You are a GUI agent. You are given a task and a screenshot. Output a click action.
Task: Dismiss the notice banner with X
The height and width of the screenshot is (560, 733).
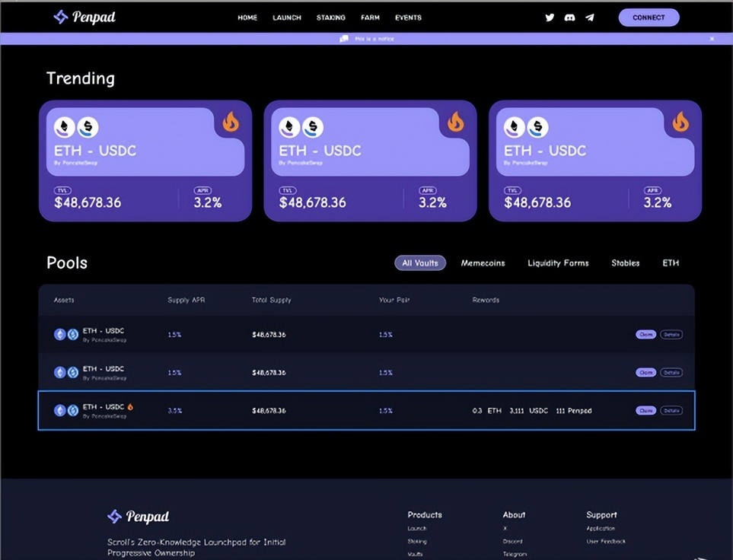(x=712, y=39)
